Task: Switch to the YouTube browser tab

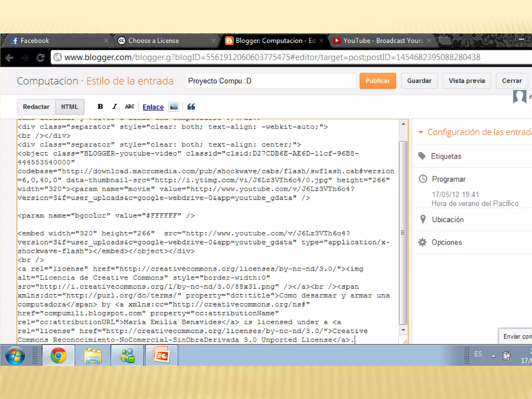Action: (x=383, y=41)
